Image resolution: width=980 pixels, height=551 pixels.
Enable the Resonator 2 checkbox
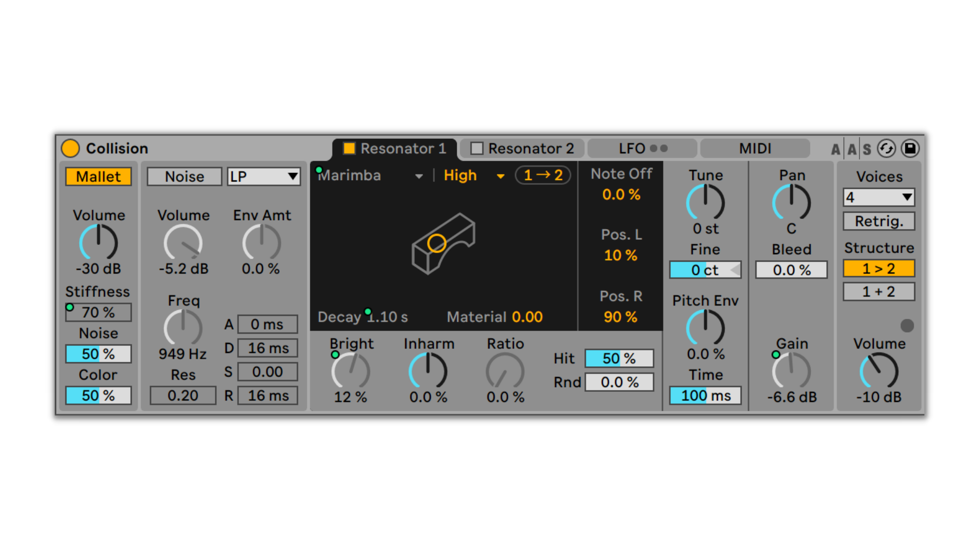(x=477, y=148)
